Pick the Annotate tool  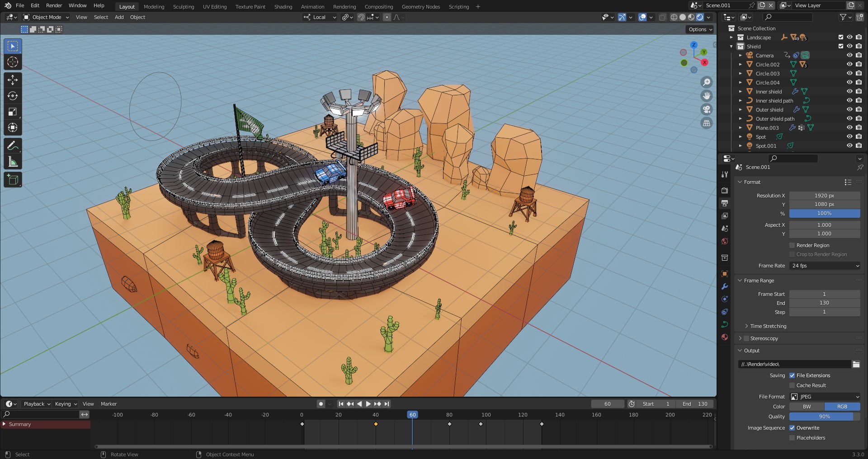(13, 145)
